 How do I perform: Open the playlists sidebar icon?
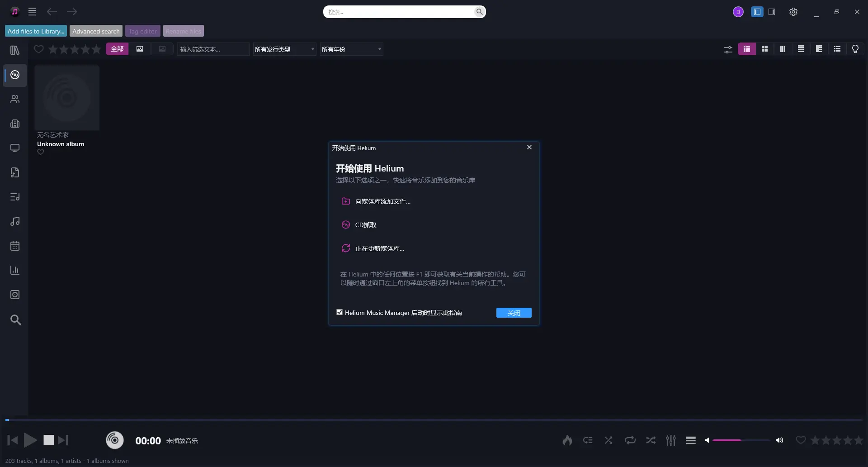click(15, 197)
